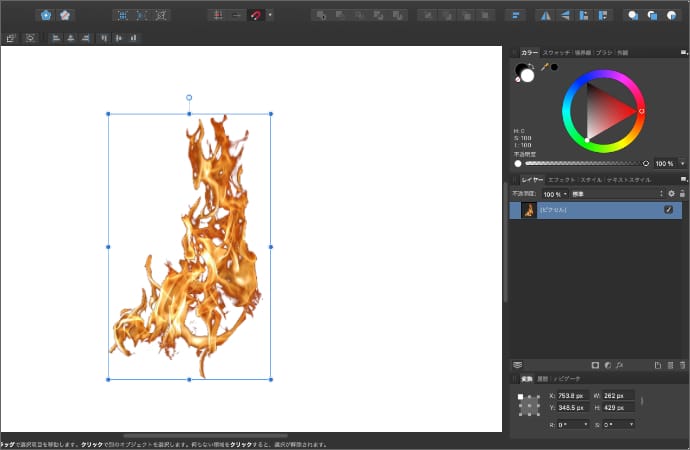Open the エフェクト tab
Viewport: 690px width, 450px height.
click(562, 179)
